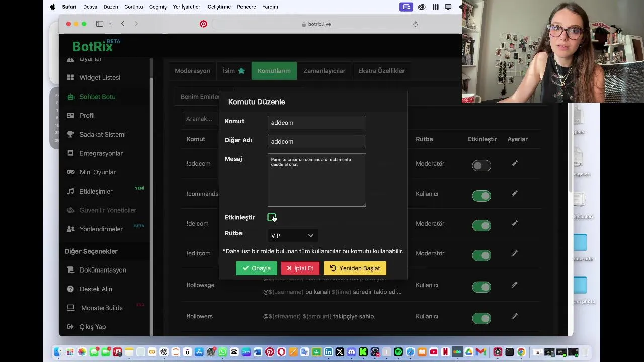Open the Ekstra Özellikler tab

coord(381,71)
